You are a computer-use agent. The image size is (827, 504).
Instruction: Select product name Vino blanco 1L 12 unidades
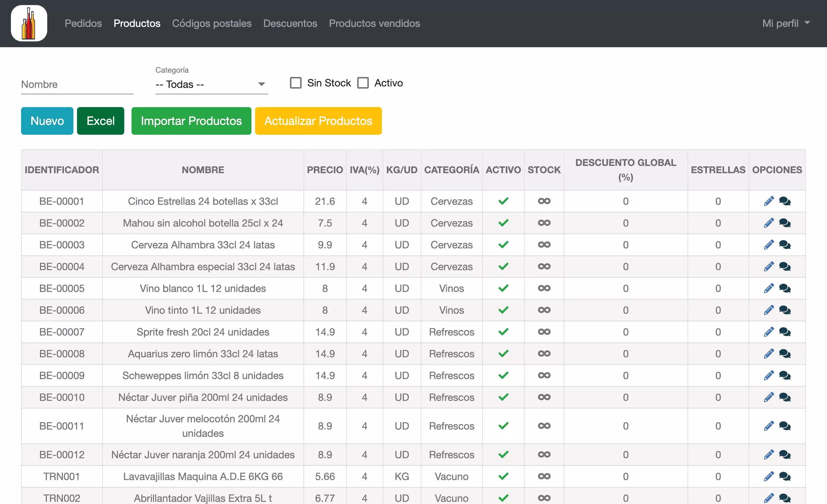[203, 288]
